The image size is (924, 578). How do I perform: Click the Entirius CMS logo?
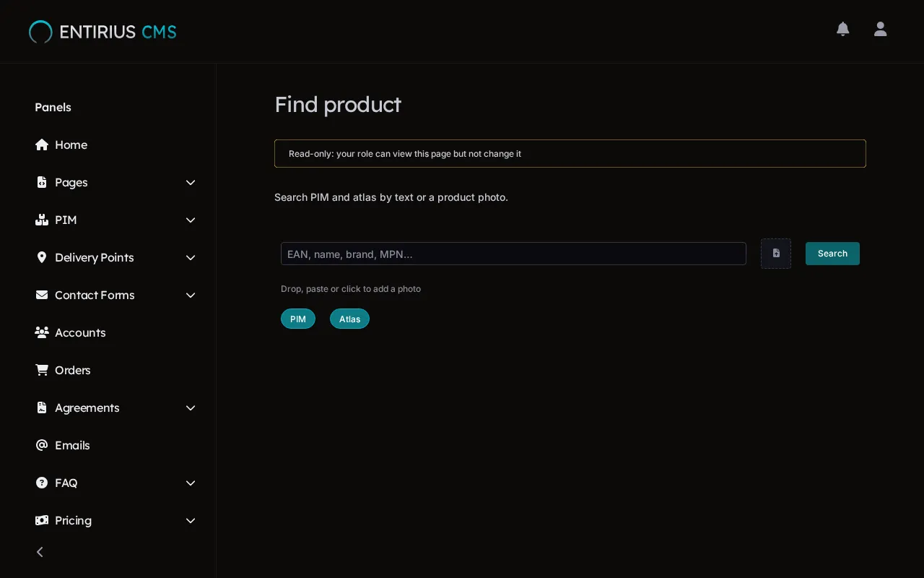pyautogui.click(x=103, y=32)
